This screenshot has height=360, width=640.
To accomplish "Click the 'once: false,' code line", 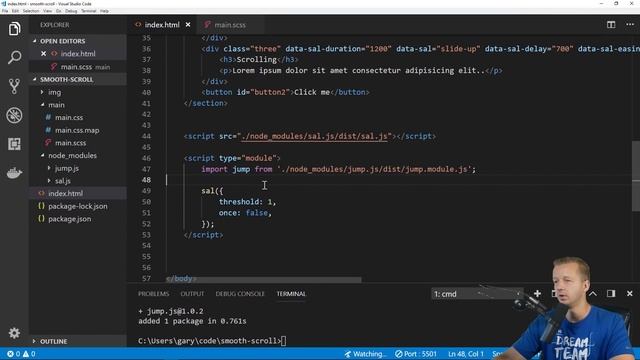I will (245, 213).
